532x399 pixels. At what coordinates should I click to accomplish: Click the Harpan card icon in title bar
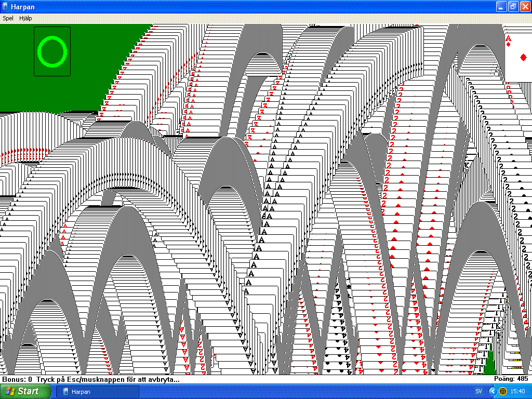point(5,6)
